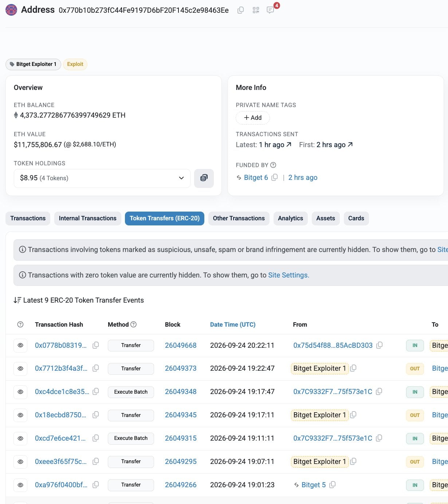Click the help icon left of Transaction Hash
This screenshot has width=448, height=504.
click(x=20, y=324)
